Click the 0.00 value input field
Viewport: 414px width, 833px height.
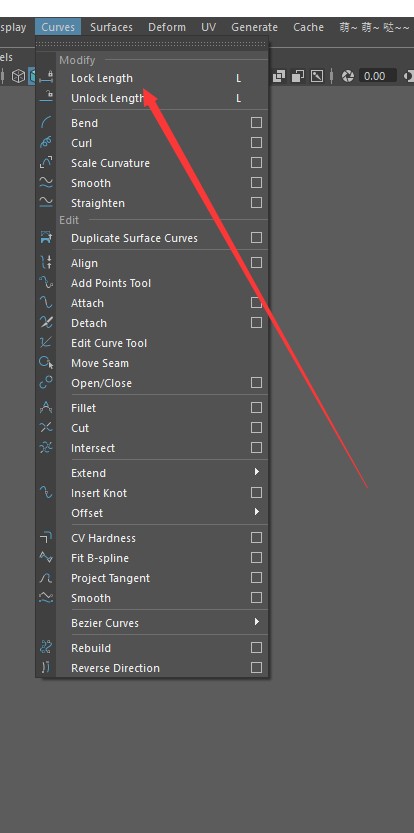pos(377,76)
